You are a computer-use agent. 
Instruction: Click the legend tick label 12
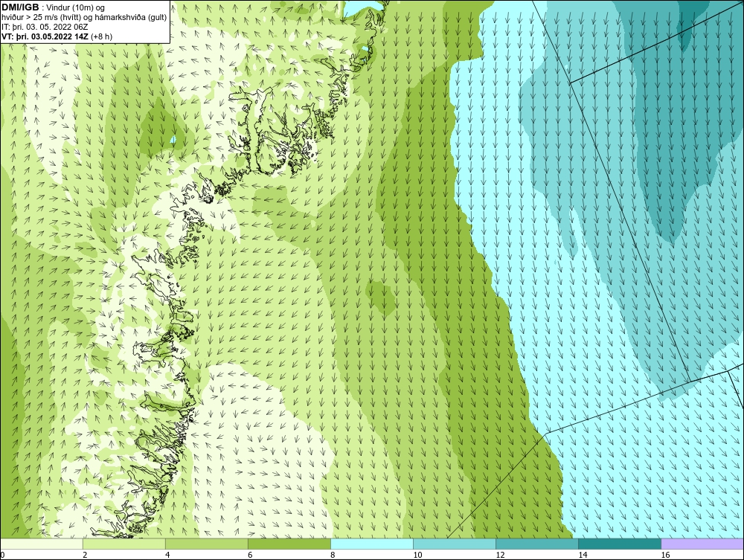point(500,556)
